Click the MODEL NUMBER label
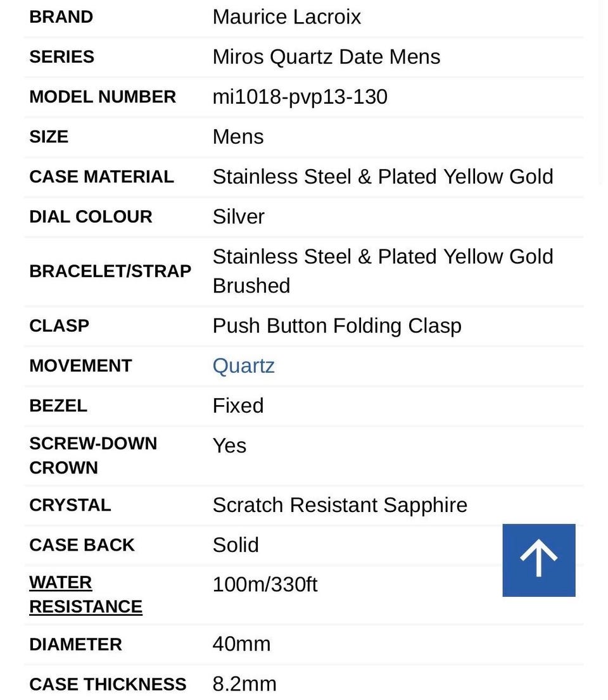The width and height of the screenshot is (608, 700). click(103, 97)
